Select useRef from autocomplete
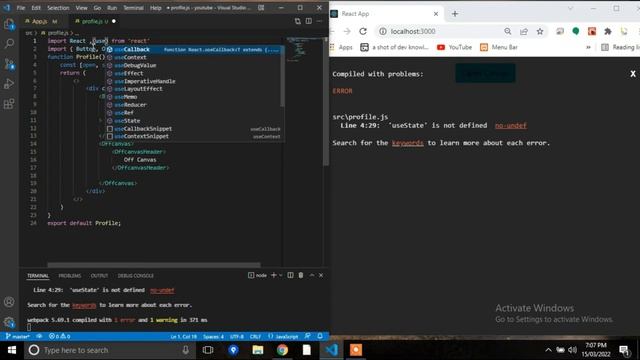640x360 pixels. click(x=195, y=113)
